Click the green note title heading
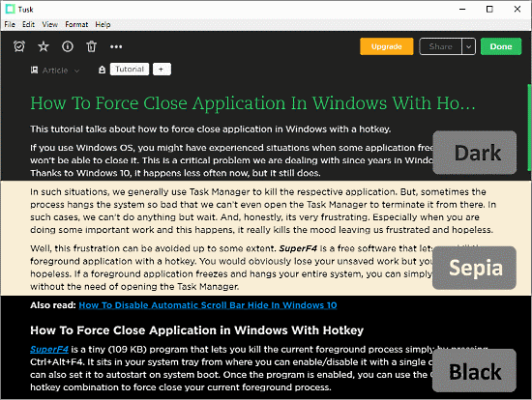The width and height of the screenshot is (532, 400). pyautogui.click(x=252, y=103)
